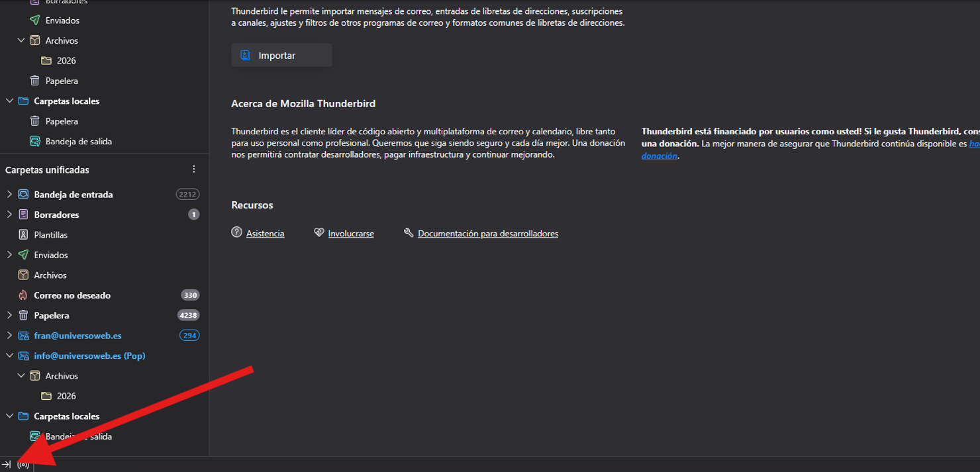Collapse the info@universoweb.es (Pop) account

(x=9, y=355)
